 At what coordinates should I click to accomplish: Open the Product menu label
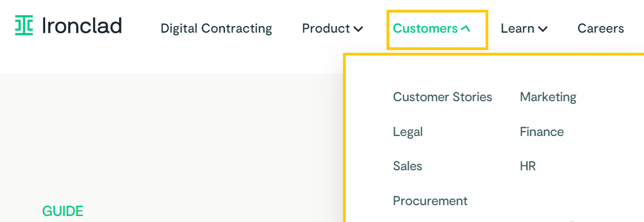click(x=326, y=28)
